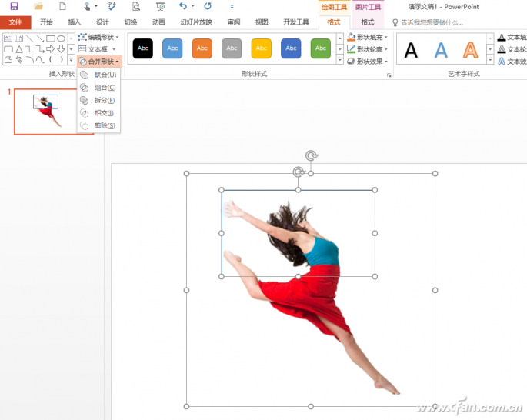Expand the 编辑形状 edit shape dropdown
The width and height of the screenshot is (527, 420).
point(98,37)
